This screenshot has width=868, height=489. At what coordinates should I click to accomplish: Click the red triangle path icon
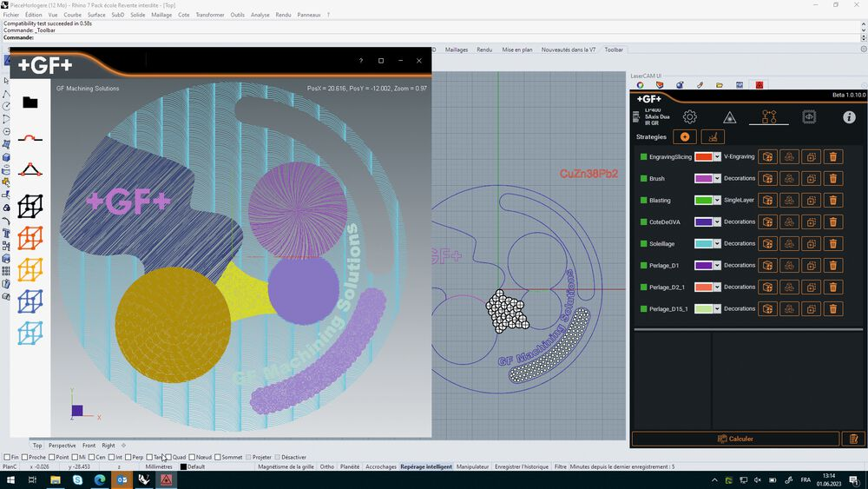click(30, 169)
